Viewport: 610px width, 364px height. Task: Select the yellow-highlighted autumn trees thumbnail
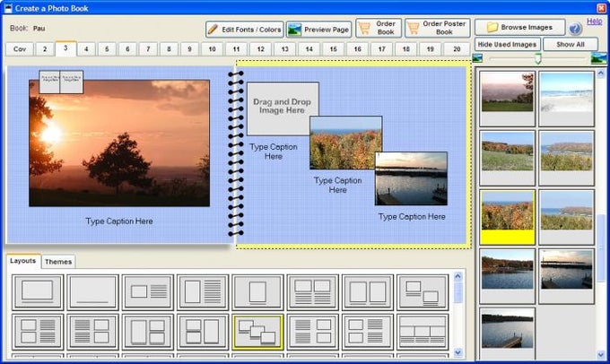pyautogui.click(x=508, y=217)
